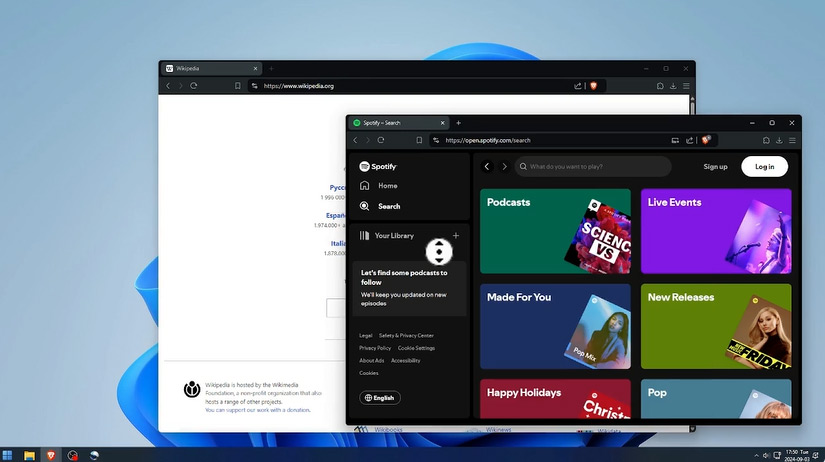Open 'You can support our work with a donation' link
This screenshot has height=462, width=825.
tap(257, 410)
